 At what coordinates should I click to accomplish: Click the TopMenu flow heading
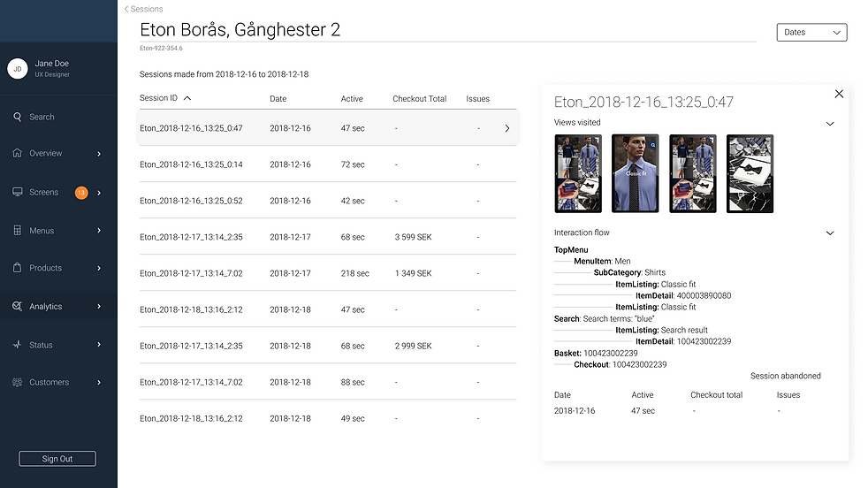pyautogui.click(x=571, y=250)
